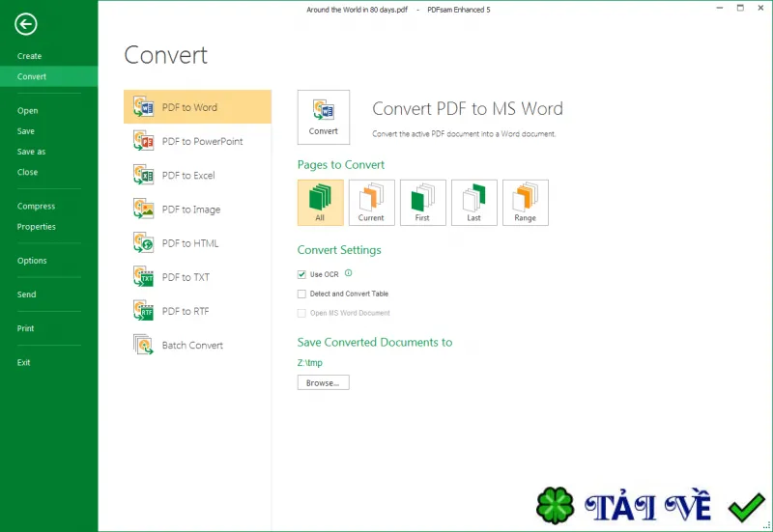Screen dimensions: 773x532
Task: Click the Z:\tmp output folder path
Action: tap(309, 362)
